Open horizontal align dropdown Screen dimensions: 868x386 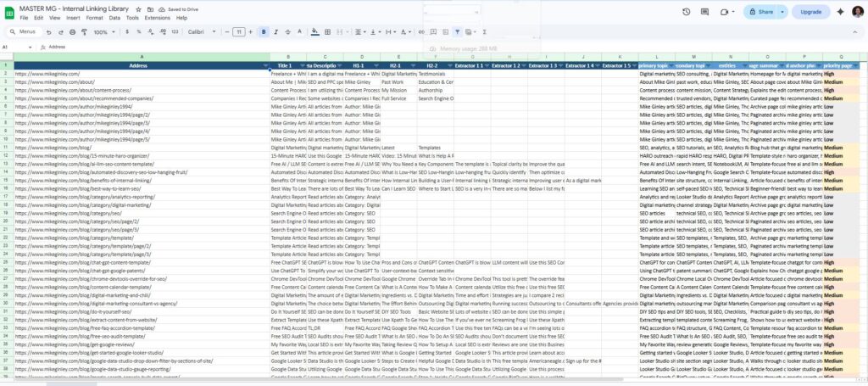coord(359,32)
